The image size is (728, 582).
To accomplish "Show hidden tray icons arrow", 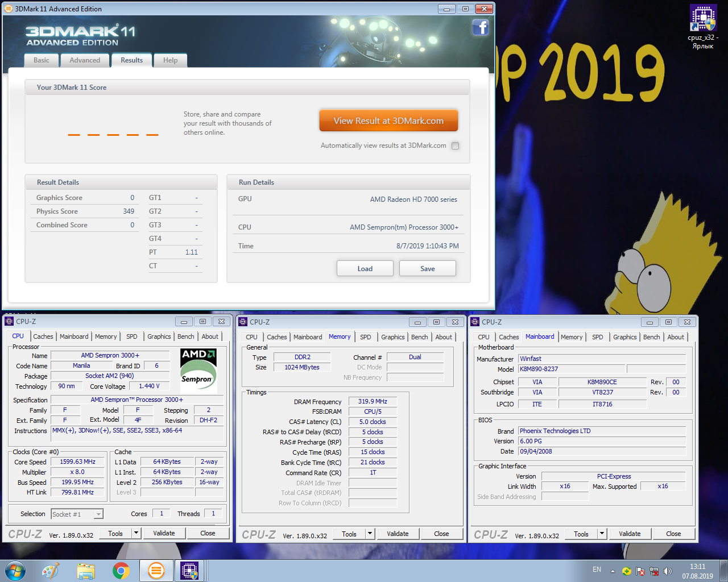I will point(613,571).
